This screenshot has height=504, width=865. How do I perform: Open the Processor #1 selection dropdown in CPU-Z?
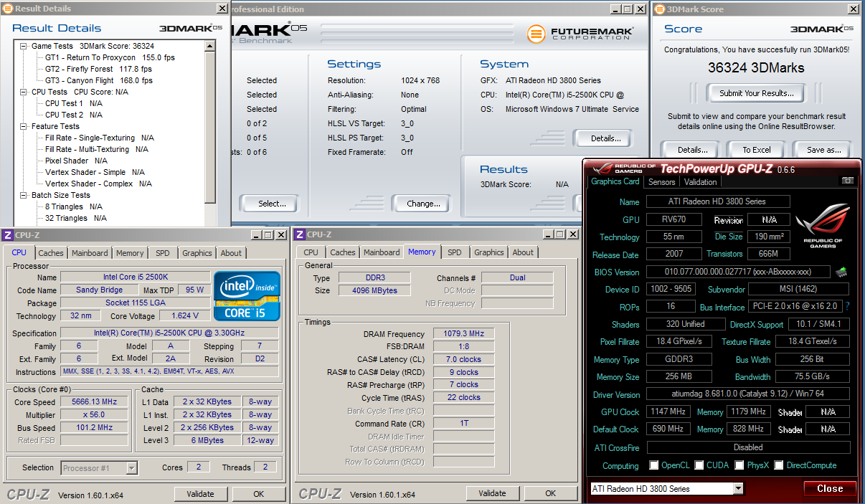pyautogui.click(x=131, y=468)
